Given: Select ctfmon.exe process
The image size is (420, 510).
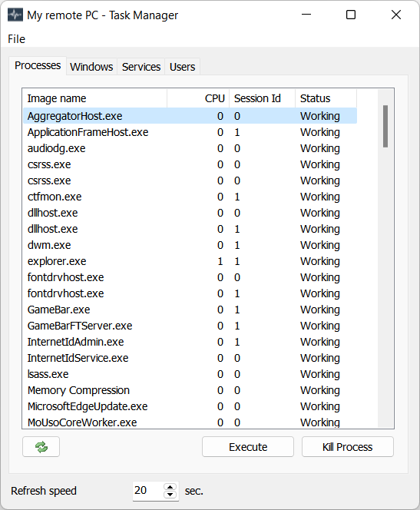Looking at the screenshot, I should (190, 197).
